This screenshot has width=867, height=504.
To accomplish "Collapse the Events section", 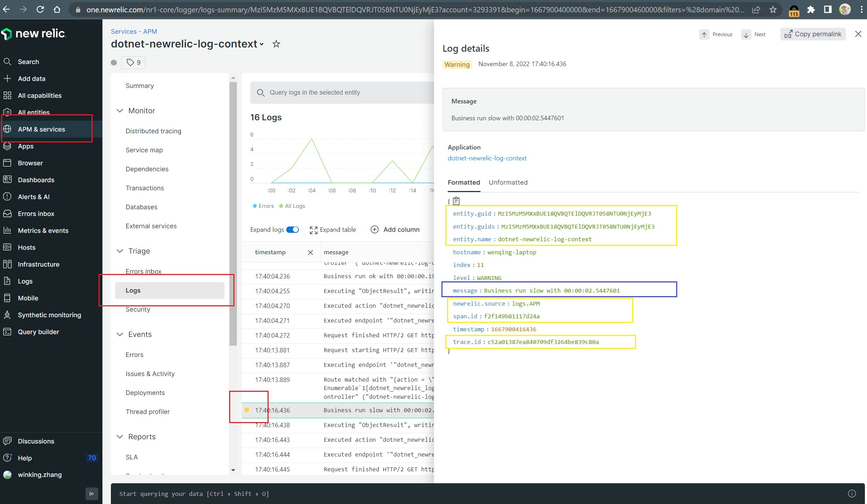I will tap(120, 334).
